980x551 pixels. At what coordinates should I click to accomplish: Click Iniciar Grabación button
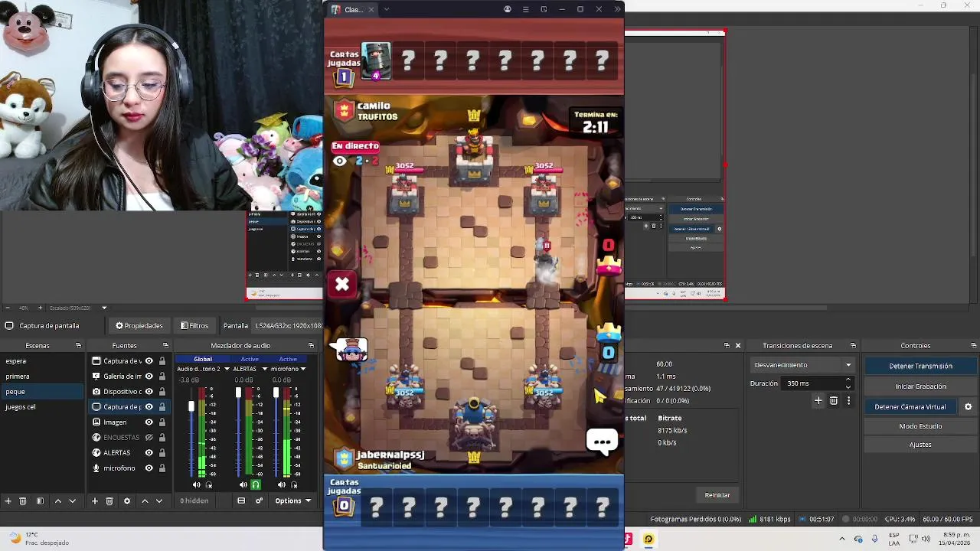pyautogui.click(x=920, y=386)
